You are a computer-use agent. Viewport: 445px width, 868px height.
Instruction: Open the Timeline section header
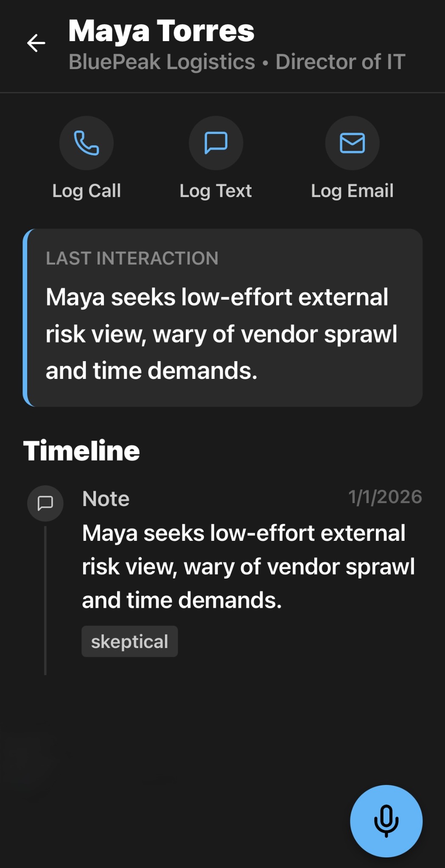(x=81, y=451)
